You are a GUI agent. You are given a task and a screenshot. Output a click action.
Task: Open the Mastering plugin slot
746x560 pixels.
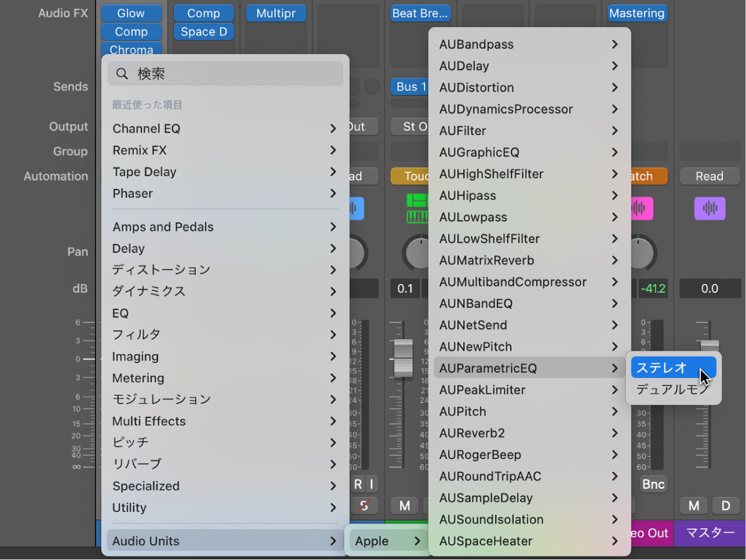[637, 13]
